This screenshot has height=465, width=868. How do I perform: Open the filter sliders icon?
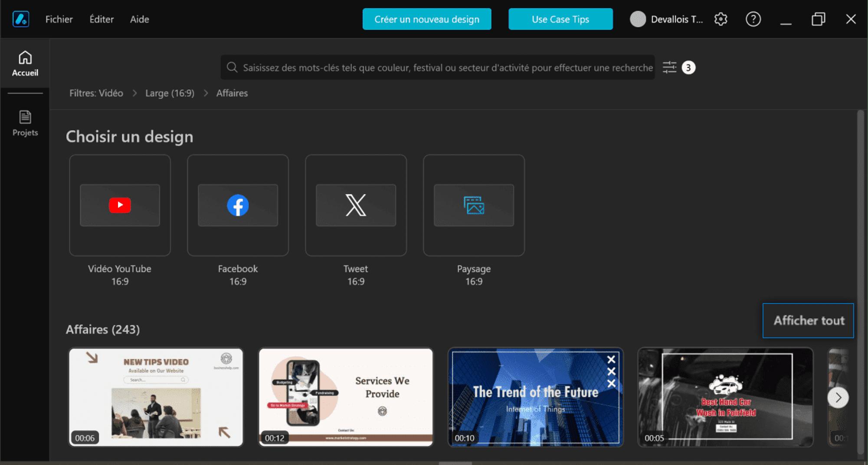(669, 67)
